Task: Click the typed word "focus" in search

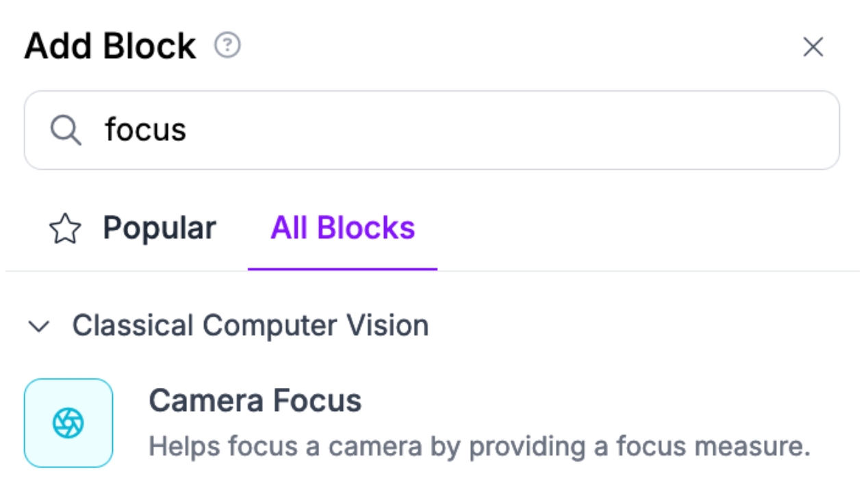Action: [x=145, y=130]
